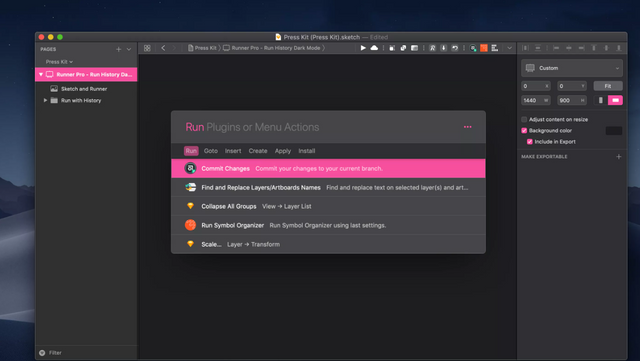640x361 pixels.
Task: Expand the Run with History group
Action: tap(45, 100)
